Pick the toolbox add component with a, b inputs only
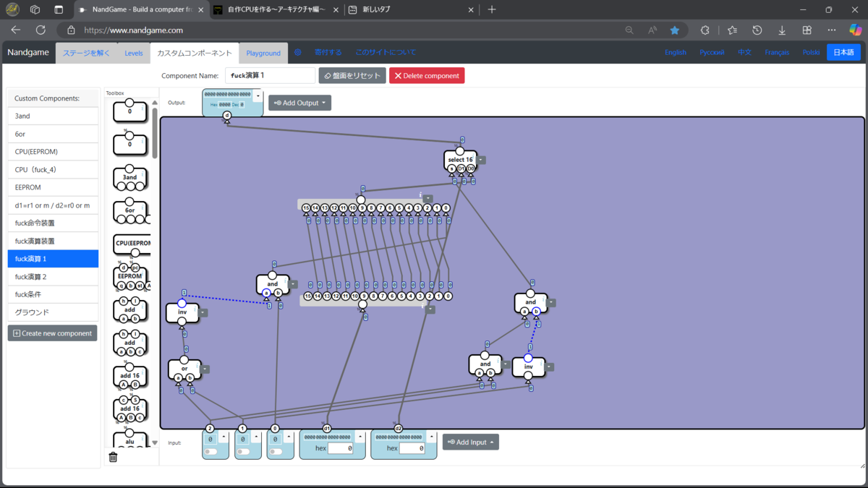The image size is (868, 488). click(130, 309)
